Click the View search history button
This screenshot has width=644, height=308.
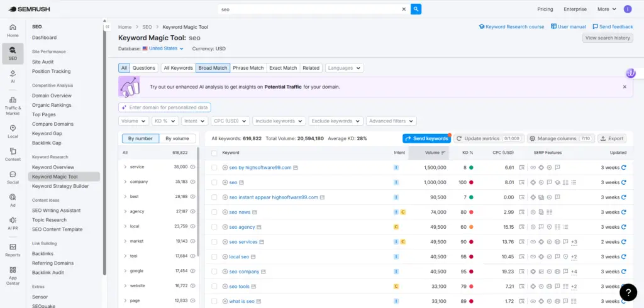[x=608, y=38]
